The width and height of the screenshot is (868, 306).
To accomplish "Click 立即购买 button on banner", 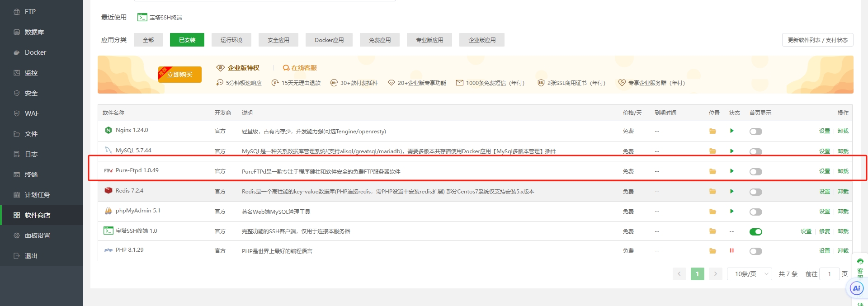I will click(x=180, y=75).
